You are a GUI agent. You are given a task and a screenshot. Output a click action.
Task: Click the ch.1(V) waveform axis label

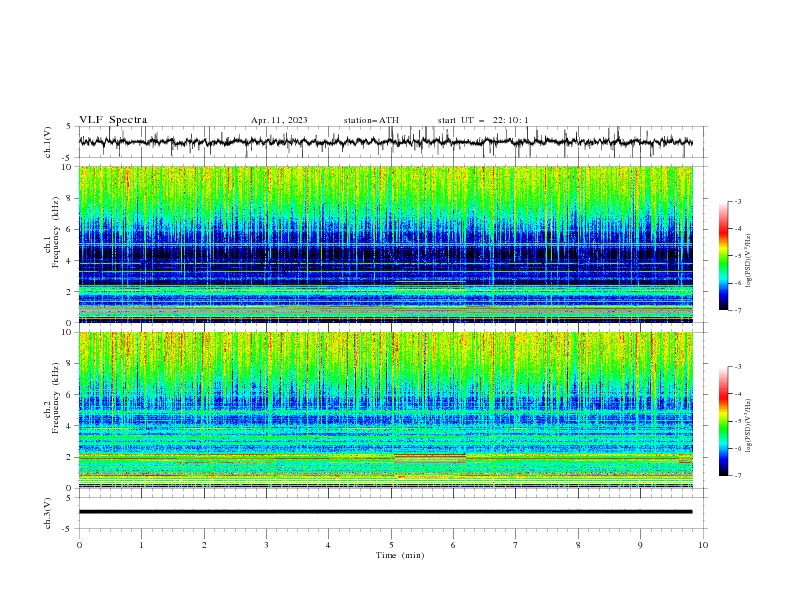pos(48,142)
